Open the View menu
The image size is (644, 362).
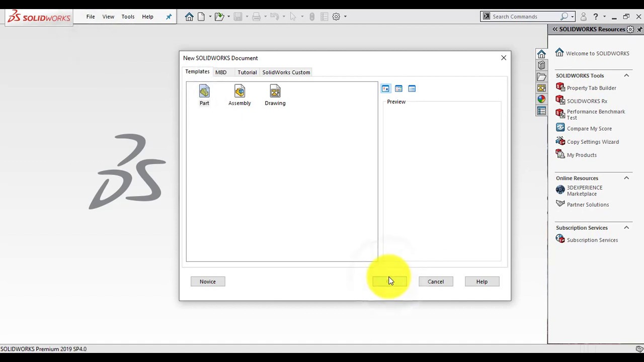(x=108, y=17)
